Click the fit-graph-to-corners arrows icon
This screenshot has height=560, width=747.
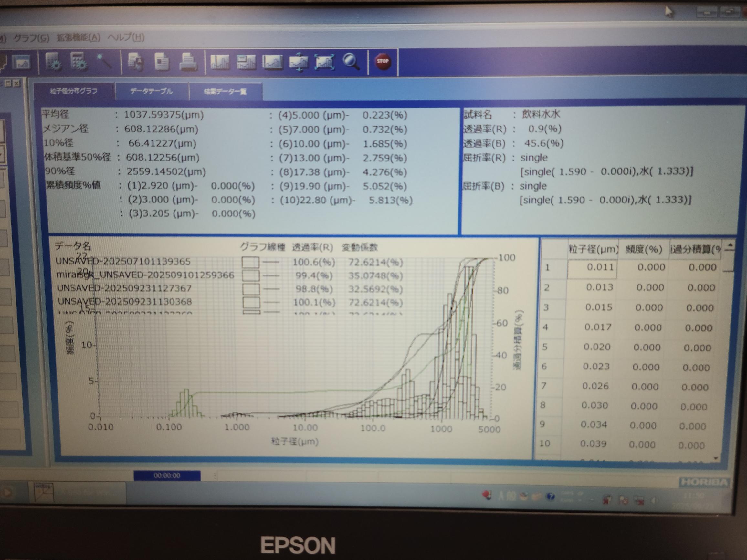[324, 62]
